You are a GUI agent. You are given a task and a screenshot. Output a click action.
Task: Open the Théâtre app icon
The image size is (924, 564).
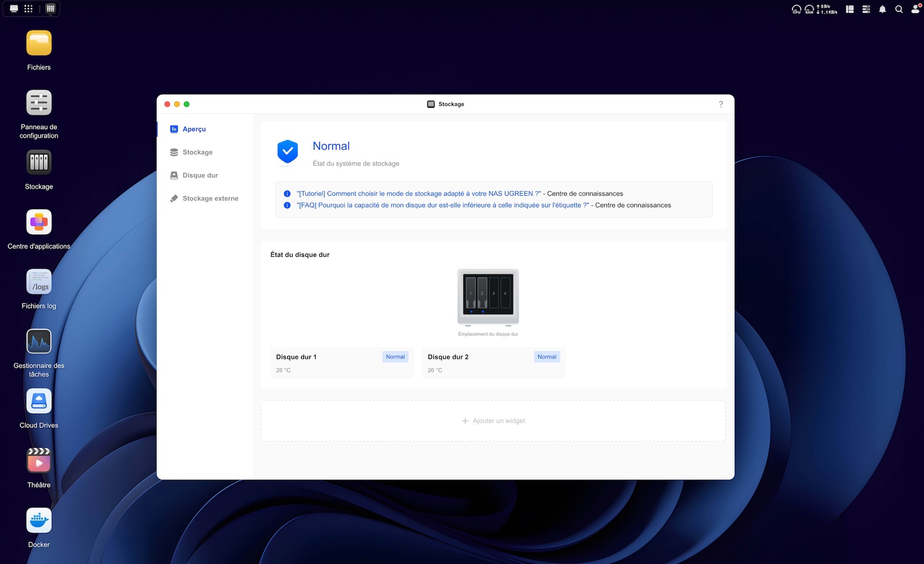[39, 461]
